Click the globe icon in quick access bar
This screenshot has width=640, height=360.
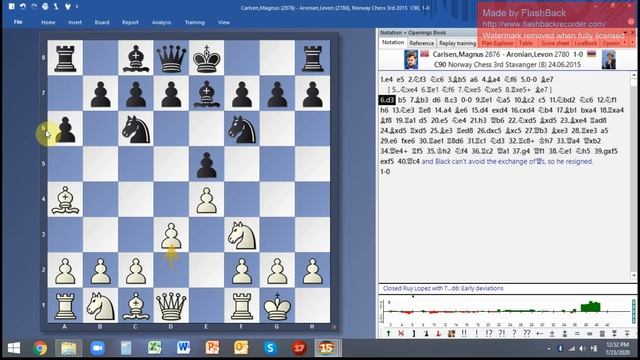[45, 6]
